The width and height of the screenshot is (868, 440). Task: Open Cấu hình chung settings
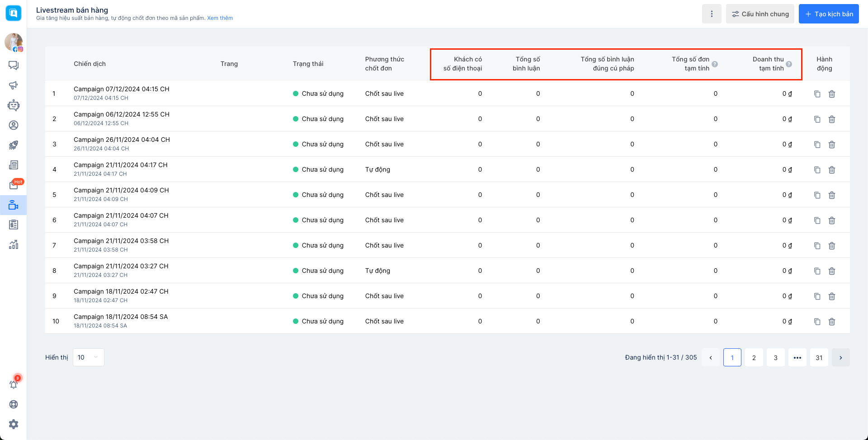coord(759,14)
